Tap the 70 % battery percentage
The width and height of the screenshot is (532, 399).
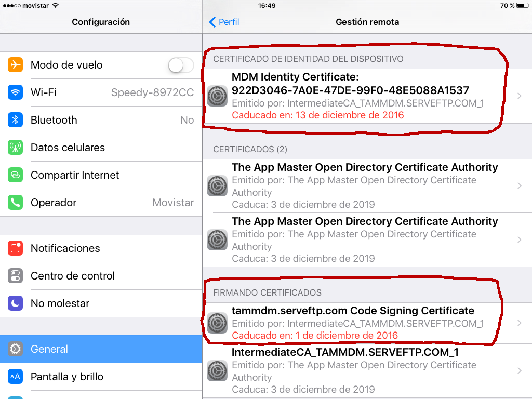[x=507, y=5]
